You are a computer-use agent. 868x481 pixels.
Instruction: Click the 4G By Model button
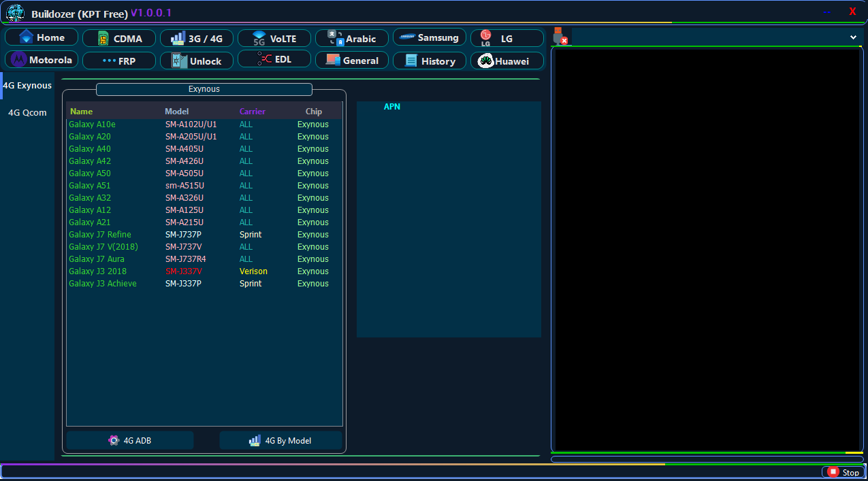[280, 441]
